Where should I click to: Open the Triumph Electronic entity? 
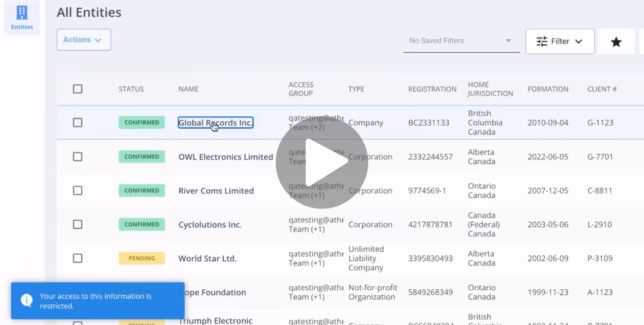tap(215, 321)
